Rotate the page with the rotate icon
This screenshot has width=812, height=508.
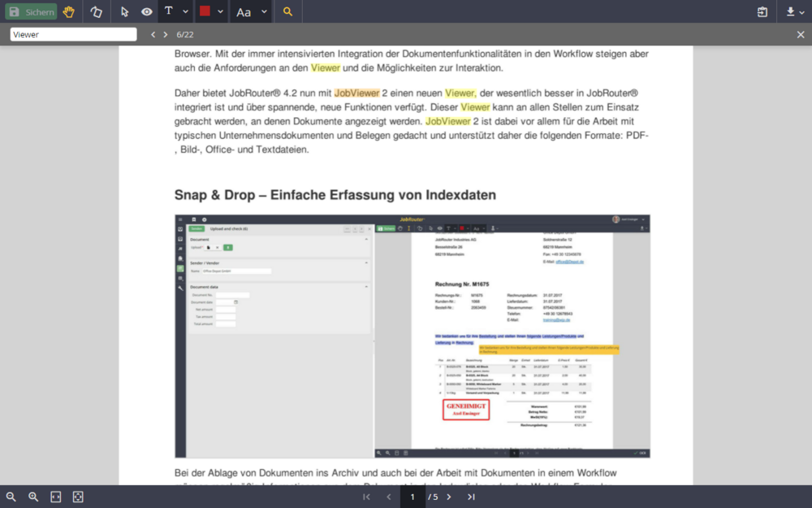(97, 11)
